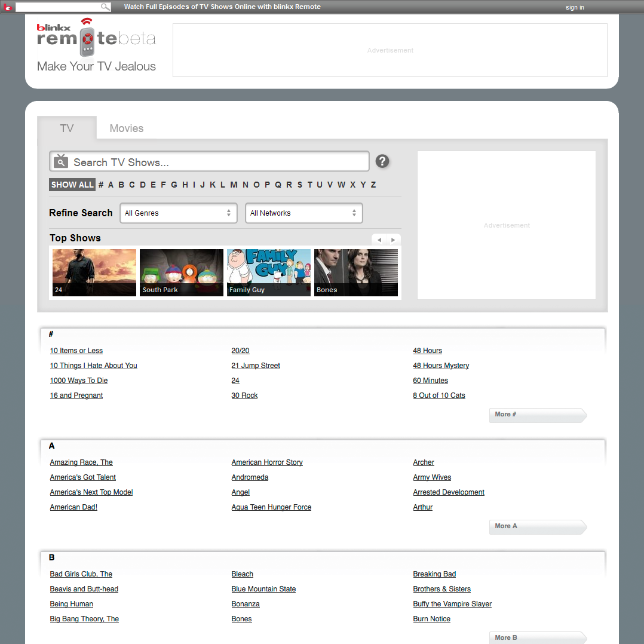
Task: Open the Blue Mountain State link
Action: [x=263, y=589]
